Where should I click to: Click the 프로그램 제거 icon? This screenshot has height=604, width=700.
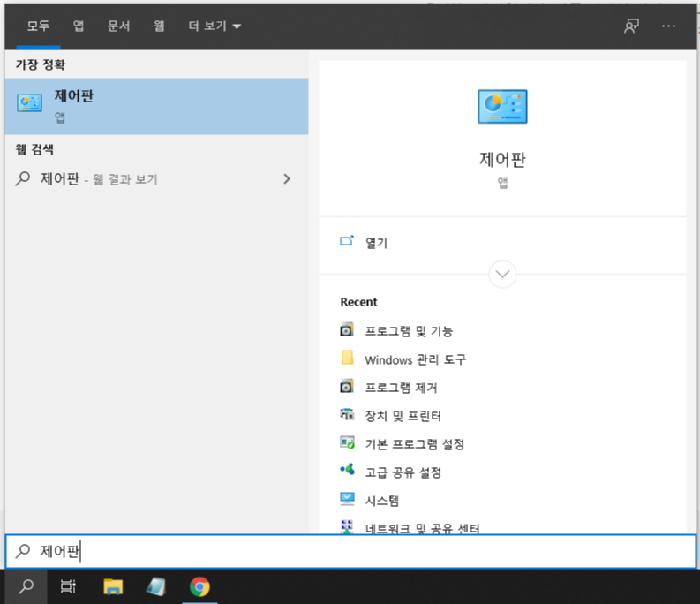click(347, 386)
